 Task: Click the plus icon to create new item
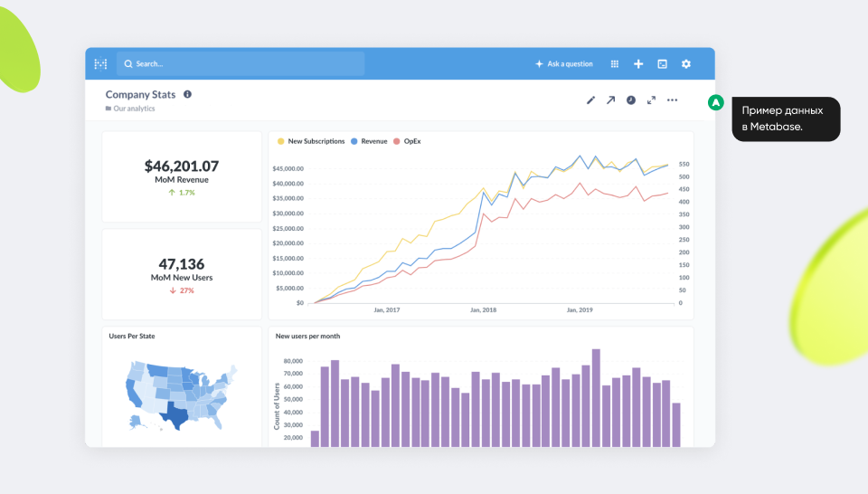point(638,64)
